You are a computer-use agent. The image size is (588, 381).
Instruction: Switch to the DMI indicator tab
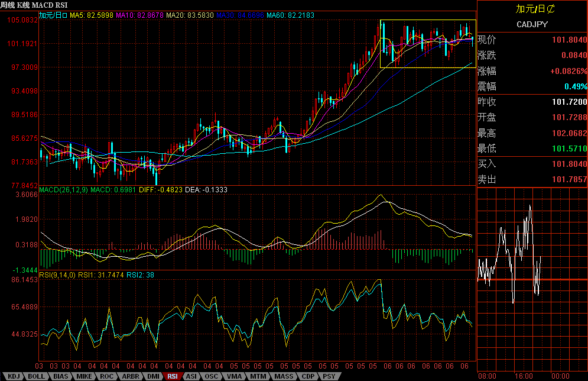pos(153,376)
